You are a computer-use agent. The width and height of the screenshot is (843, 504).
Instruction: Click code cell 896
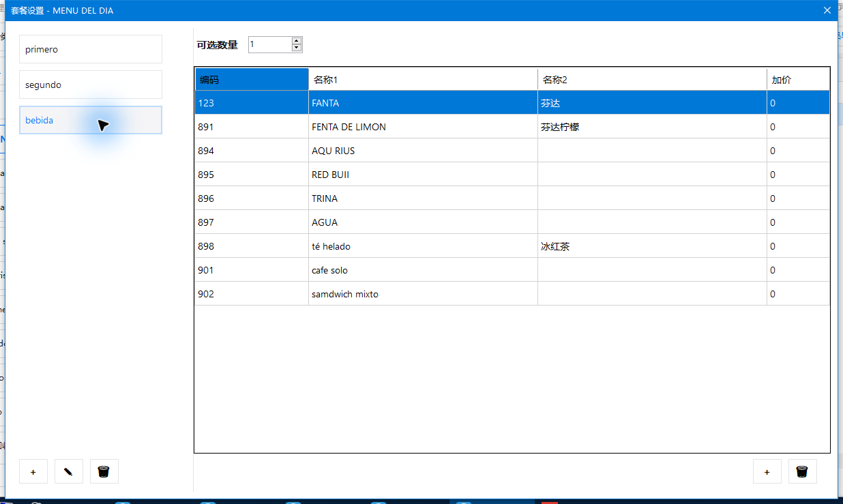252,198
